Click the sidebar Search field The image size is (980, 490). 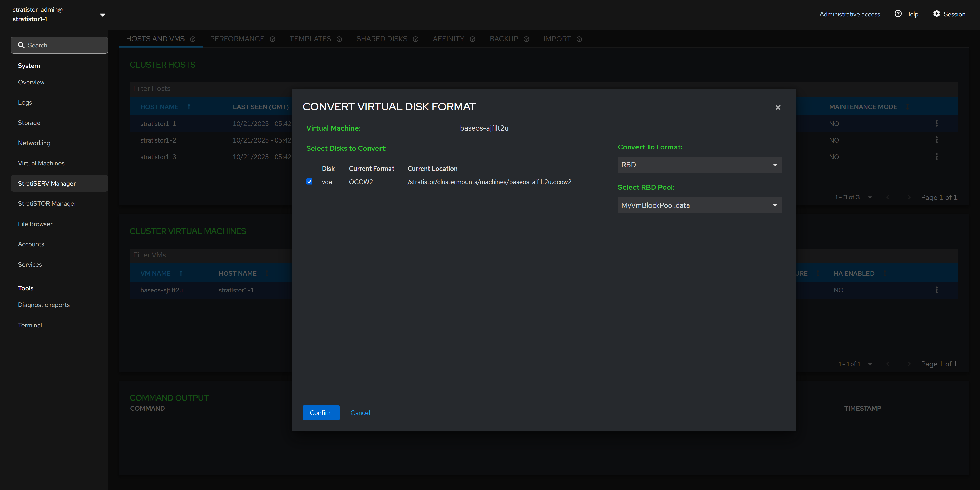tap(59, 45)
